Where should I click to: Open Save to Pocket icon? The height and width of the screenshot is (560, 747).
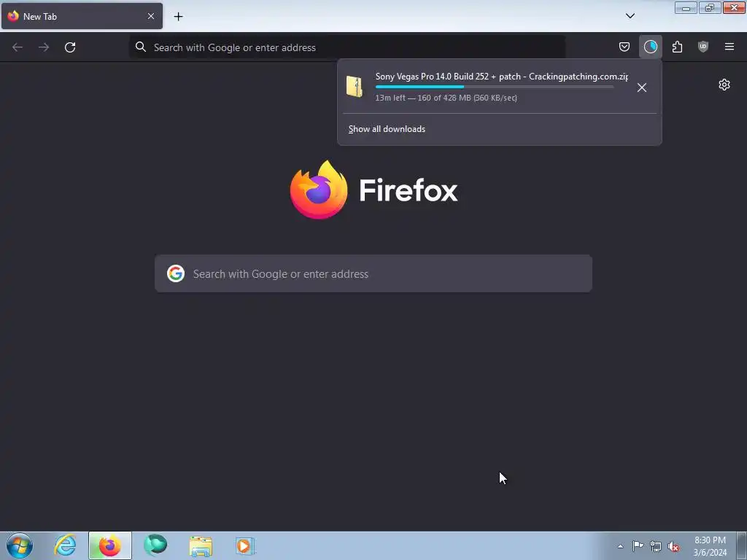point(624,47)
